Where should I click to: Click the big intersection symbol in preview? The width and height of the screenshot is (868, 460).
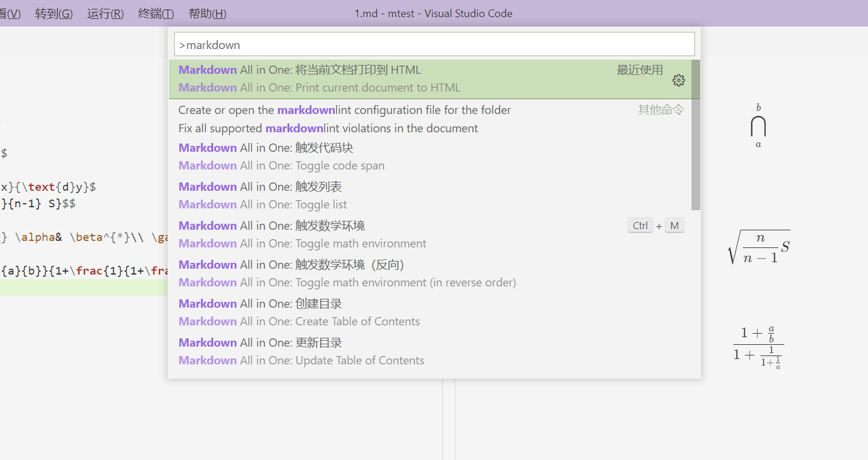(x=758, y=126)
